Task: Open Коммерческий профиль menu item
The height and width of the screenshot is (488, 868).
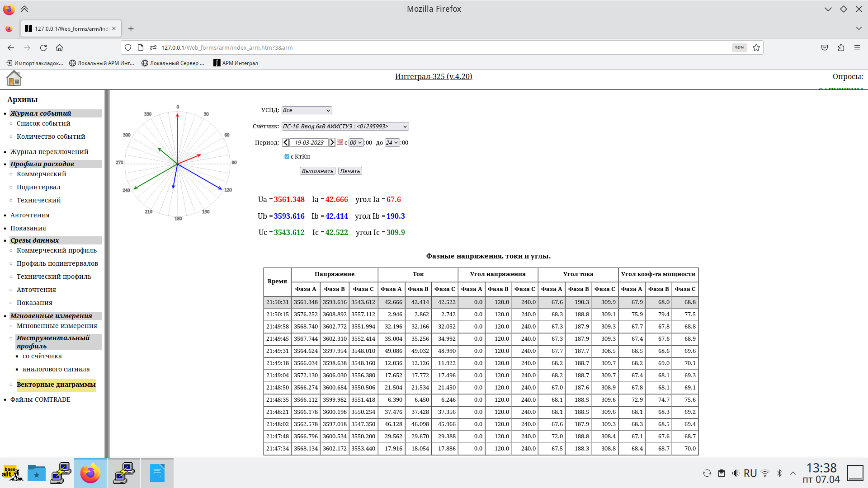Action: coord(57,250)
